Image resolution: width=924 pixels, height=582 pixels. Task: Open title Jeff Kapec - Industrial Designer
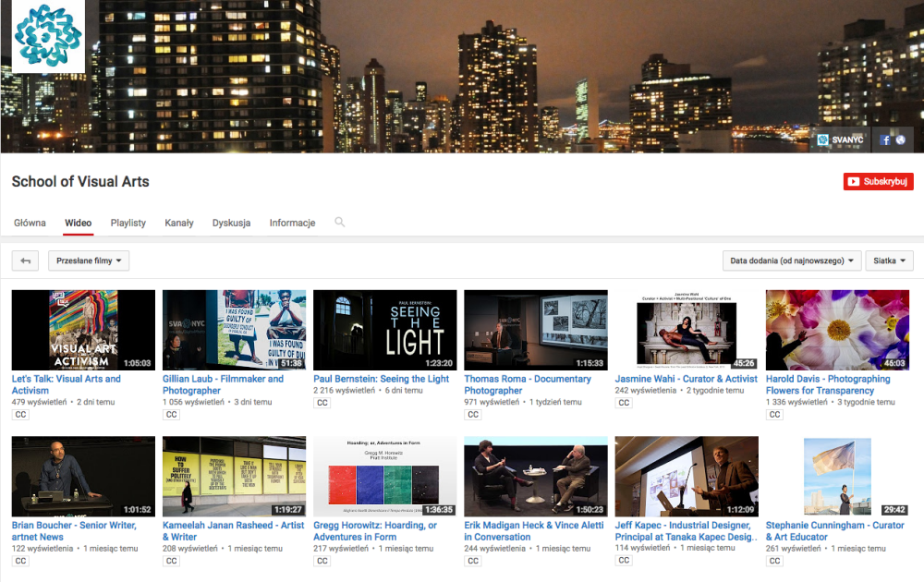686,531
